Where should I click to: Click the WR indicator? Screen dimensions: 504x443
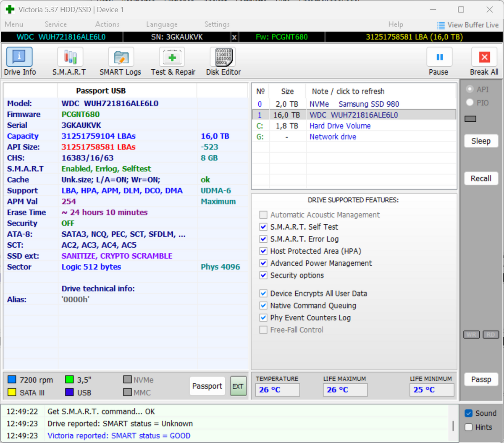click(472, 335)
